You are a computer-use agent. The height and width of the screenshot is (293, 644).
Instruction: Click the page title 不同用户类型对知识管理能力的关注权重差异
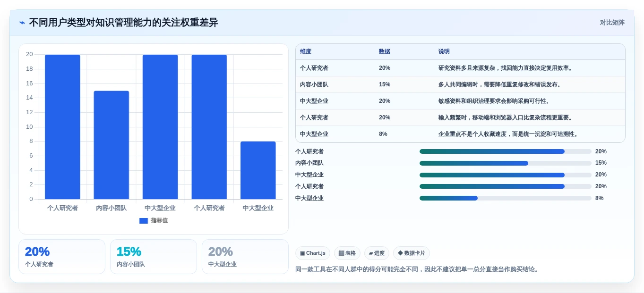(123, 23)
